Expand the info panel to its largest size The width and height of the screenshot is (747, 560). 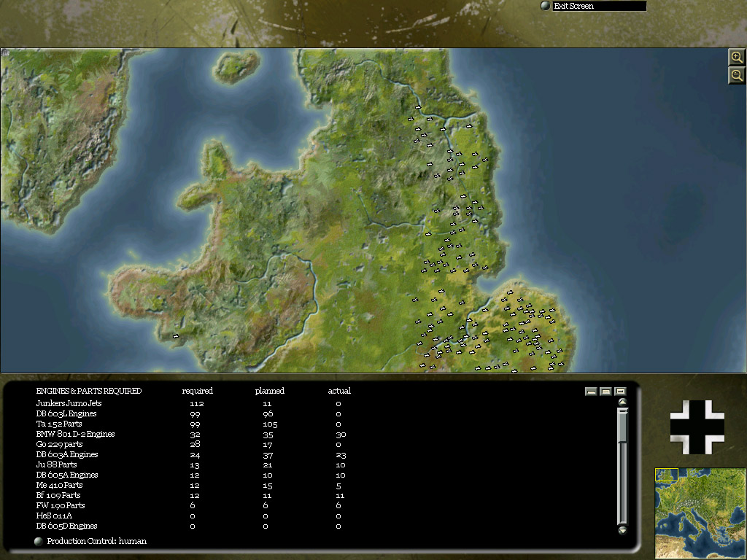pyautogui.click(x=620, y=392)
